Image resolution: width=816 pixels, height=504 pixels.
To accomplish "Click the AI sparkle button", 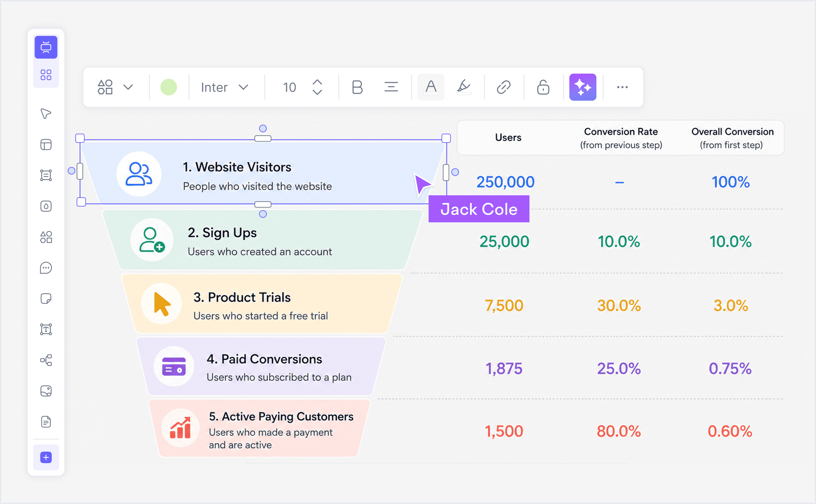I will (582, 87).
